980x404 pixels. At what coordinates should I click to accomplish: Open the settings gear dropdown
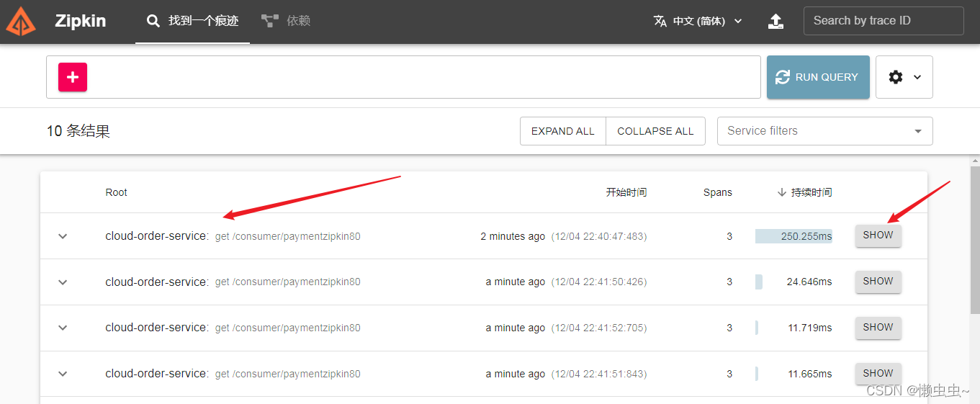click(x=904, y=77)
